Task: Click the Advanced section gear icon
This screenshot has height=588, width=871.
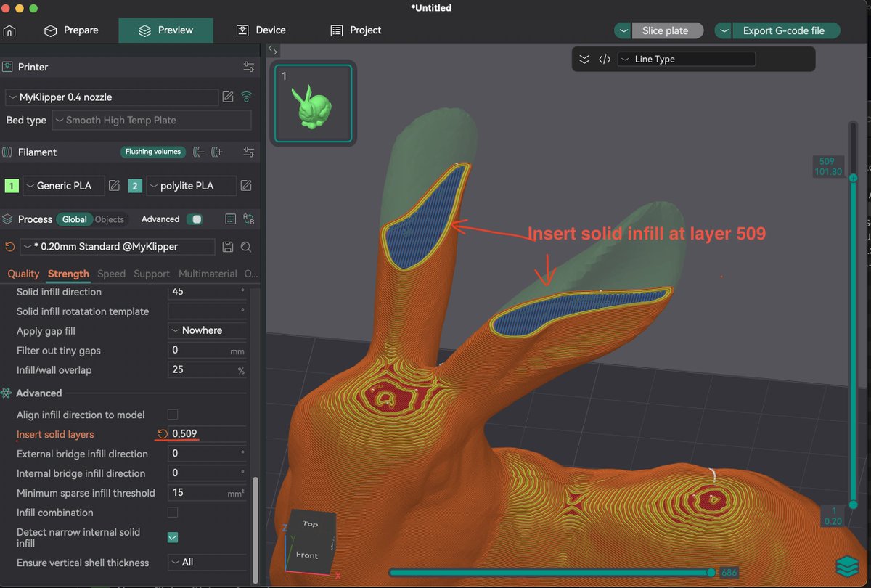Action: 7,393
